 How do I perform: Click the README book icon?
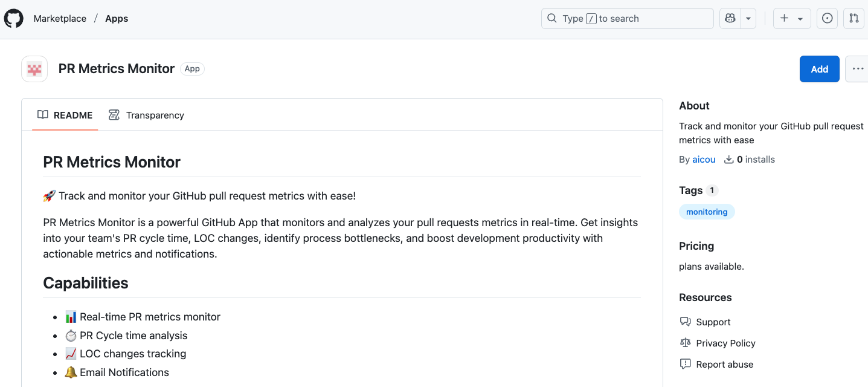42,115
